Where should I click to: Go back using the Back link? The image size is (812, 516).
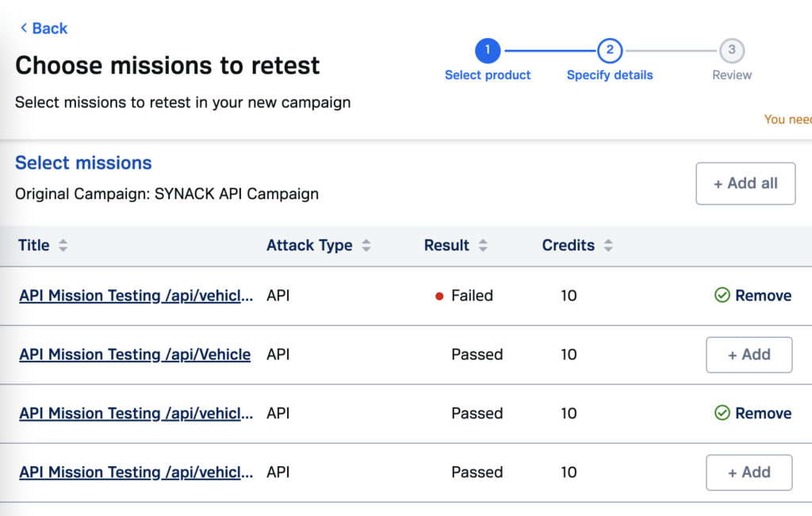44,28
